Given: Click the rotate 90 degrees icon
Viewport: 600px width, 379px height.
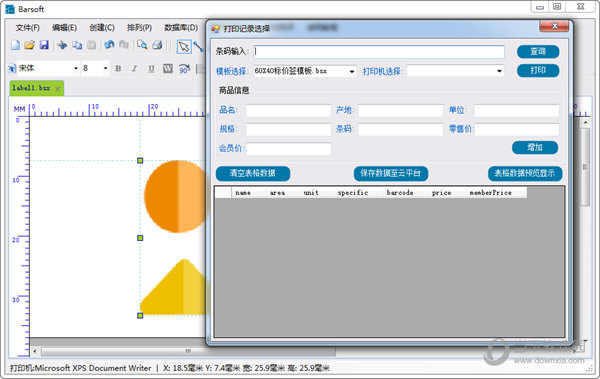Looking at the screenshot, I should [184, 69].
